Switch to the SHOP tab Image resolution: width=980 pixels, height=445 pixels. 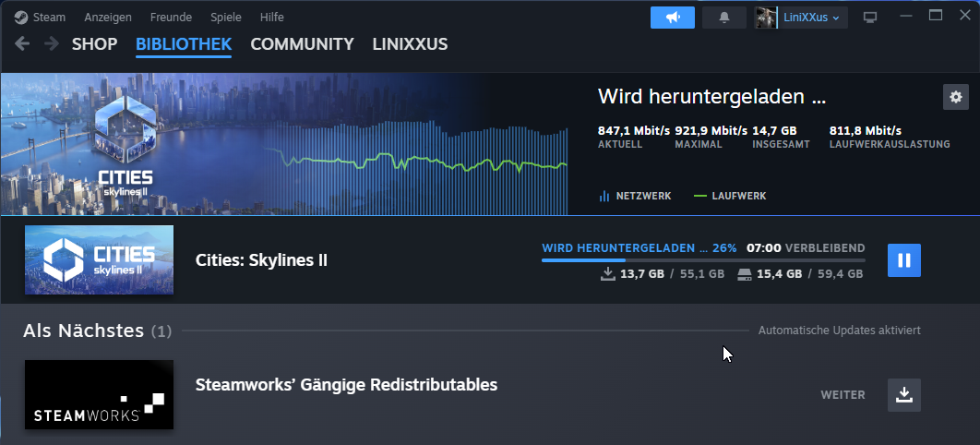94,44
